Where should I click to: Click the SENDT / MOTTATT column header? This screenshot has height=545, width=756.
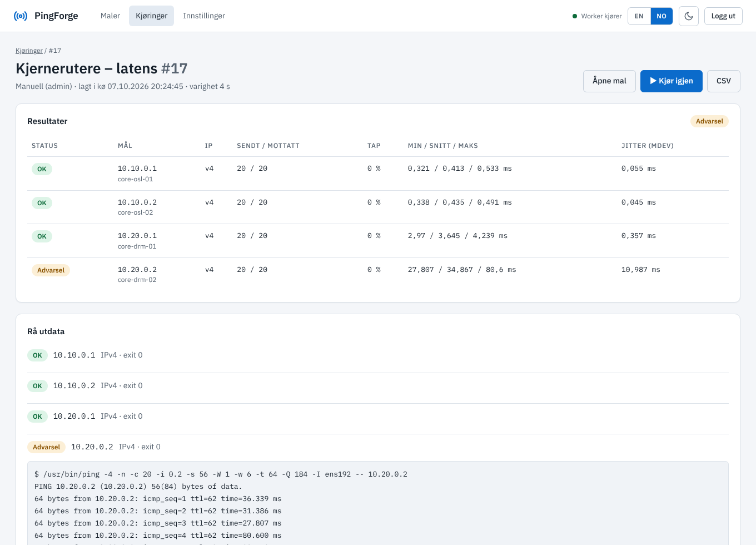click(268, 146)
